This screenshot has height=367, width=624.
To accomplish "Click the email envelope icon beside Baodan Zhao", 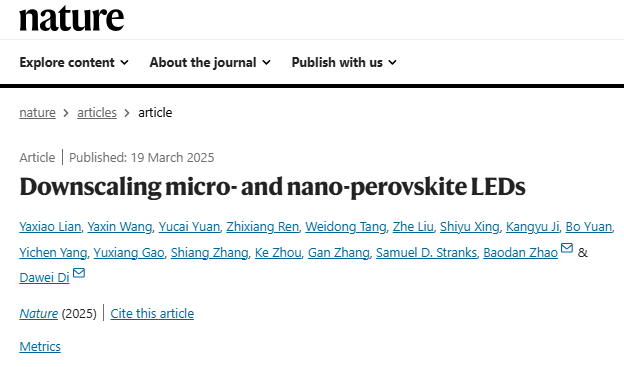I will pyautogui.click(x=567, y=248).
